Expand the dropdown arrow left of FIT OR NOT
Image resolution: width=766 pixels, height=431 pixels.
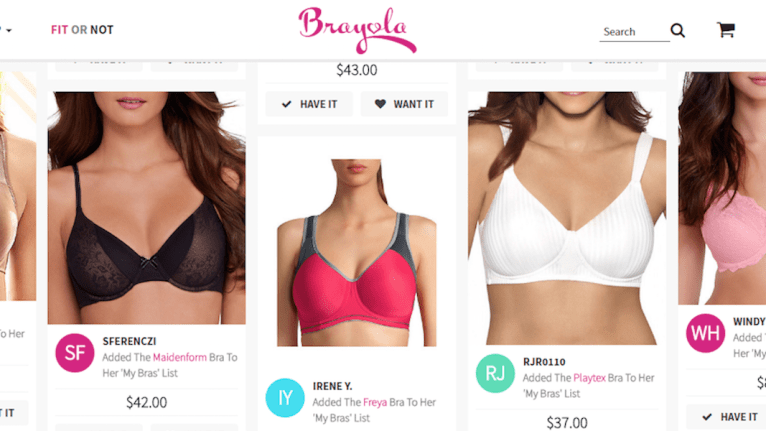(x=7, y=30)
